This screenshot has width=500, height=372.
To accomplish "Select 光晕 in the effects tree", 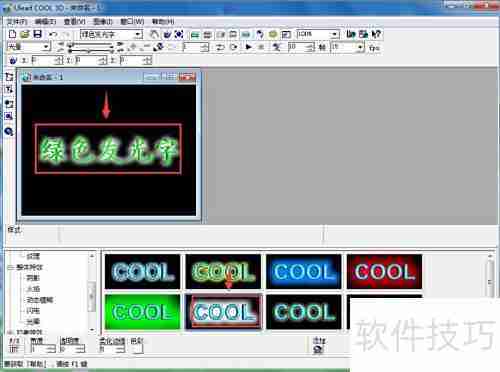I will click(x=33, y=321).
